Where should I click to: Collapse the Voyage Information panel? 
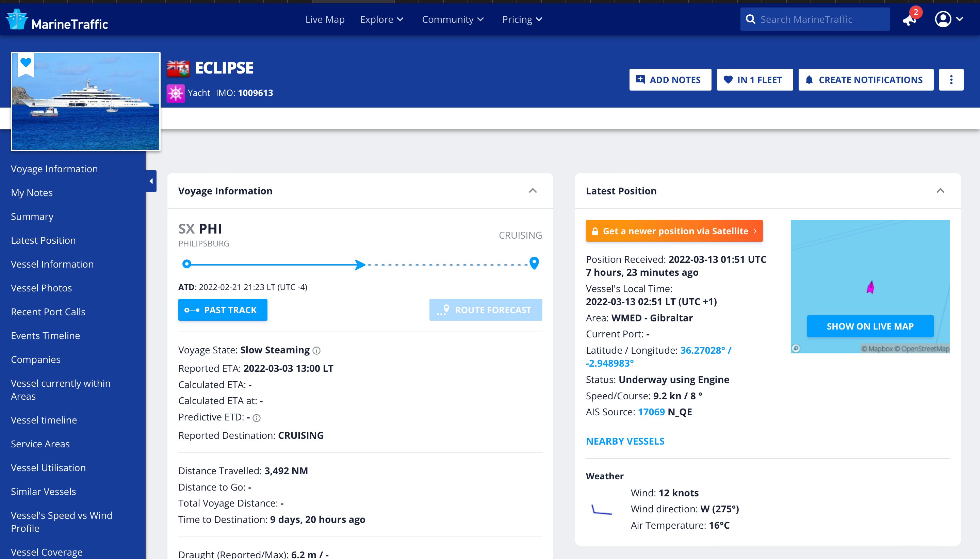coord(533,191)
